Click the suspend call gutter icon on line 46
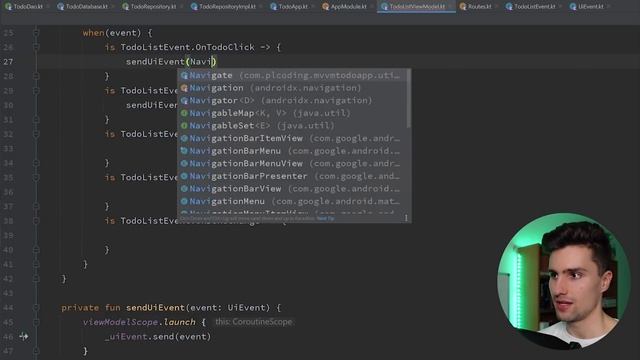Screen dimensions: 640x360 (24, 336)
